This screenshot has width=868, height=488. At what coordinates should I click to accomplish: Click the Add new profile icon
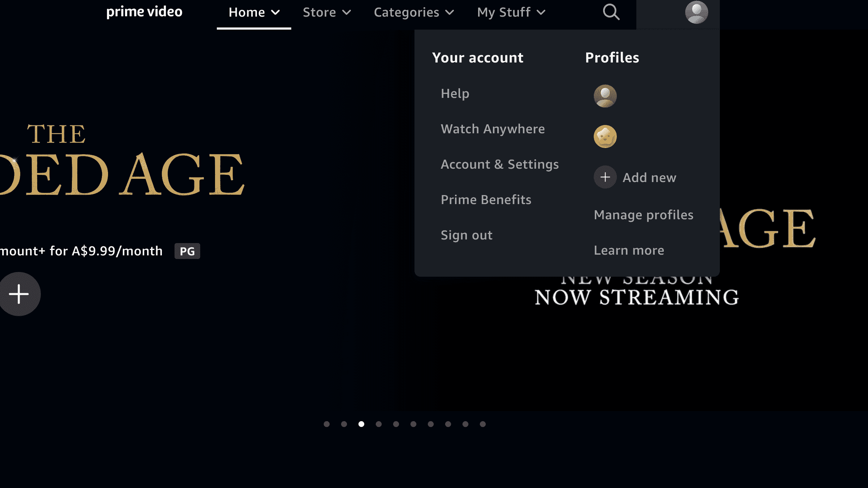[x=605, y=177]
